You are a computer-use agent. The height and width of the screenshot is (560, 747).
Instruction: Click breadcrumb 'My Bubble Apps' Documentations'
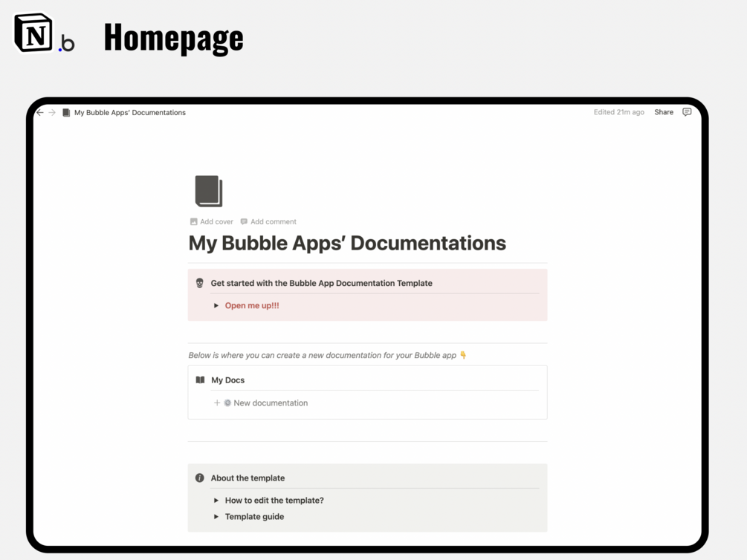tap(130, 112)
